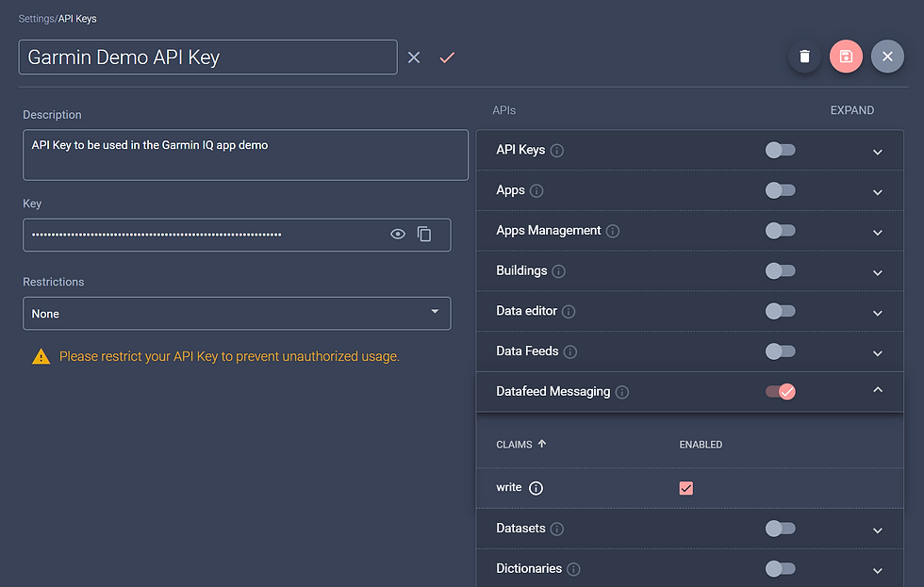This screenshot has height=587, width=924.
Task: Click the pink save icon button
Action: point(846,57)
